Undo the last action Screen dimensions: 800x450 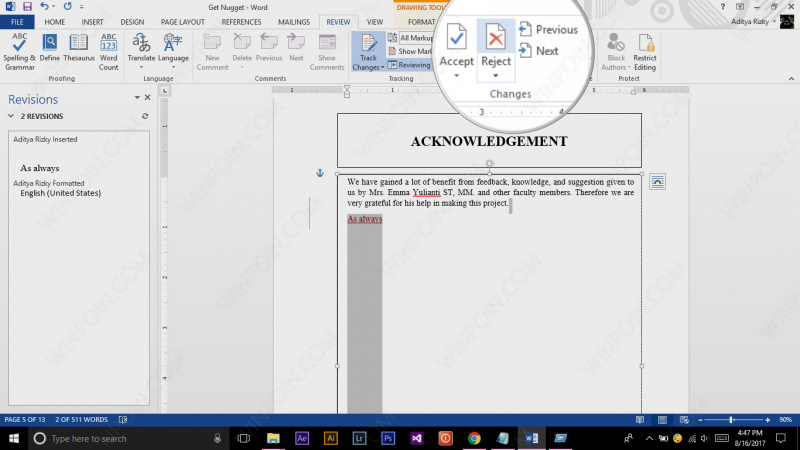click(44, 7)
